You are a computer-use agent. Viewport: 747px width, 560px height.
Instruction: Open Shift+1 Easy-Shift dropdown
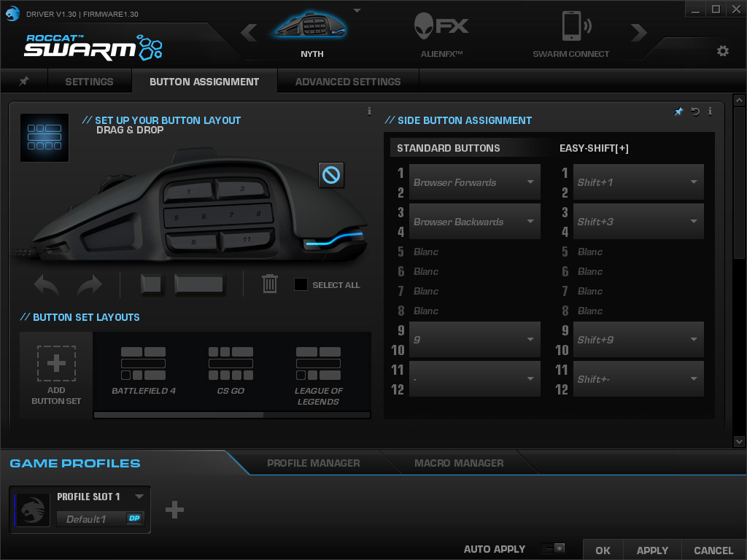[x=638, y=182]
